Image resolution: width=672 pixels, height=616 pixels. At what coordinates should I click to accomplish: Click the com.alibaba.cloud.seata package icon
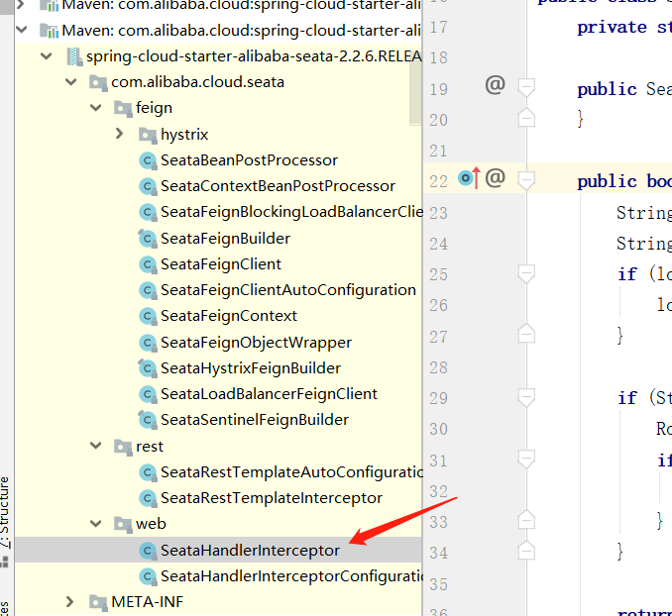pos(98,82)
